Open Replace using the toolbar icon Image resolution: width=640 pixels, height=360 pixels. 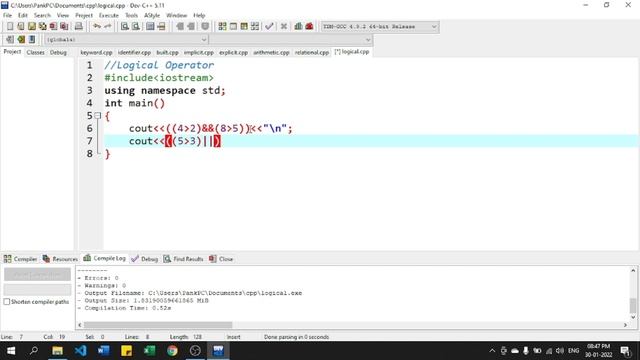tap(136, 27)
